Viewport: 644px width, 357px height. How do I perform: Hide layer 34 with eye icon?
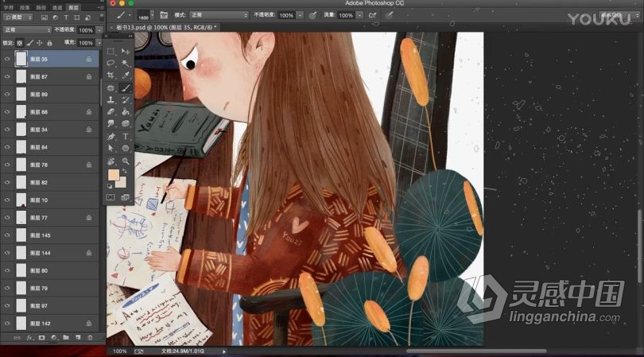point(7,130)
